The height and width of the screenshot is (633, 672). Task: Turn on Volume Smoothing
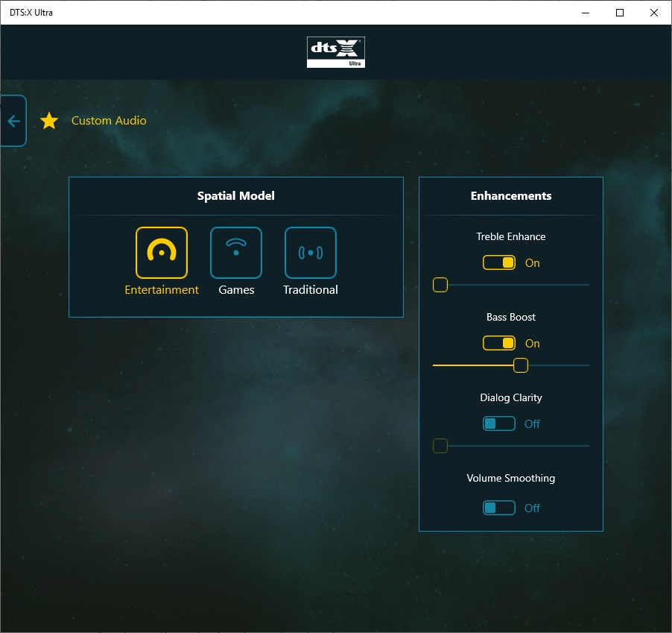(x=498, y=508)
